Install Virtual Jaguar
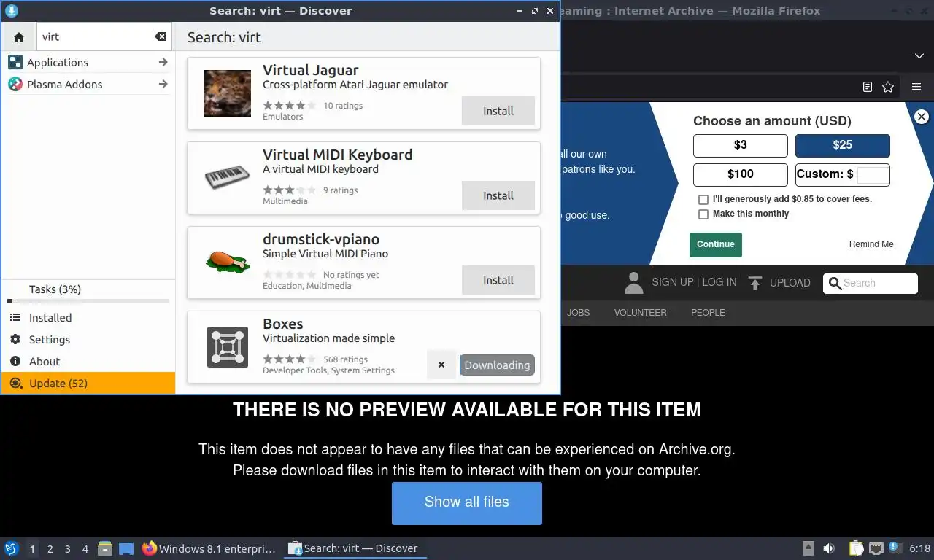The width and height of the screenshot is (934, 560). pos(498,111)
